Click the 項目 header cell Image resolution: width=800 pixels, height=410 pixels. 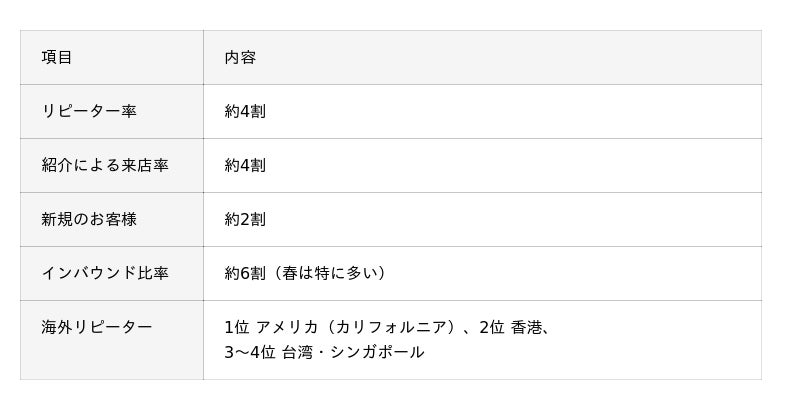(57, 57)
